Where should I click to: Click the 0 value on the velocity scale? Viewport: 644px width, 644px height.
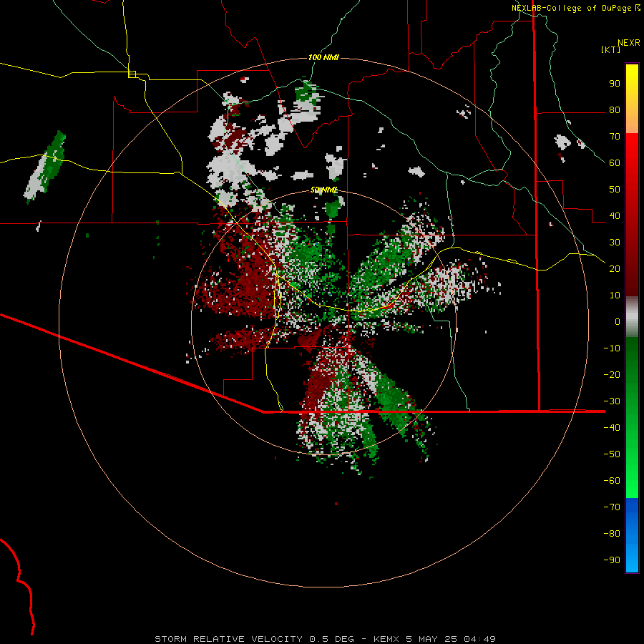click(618, 322)
